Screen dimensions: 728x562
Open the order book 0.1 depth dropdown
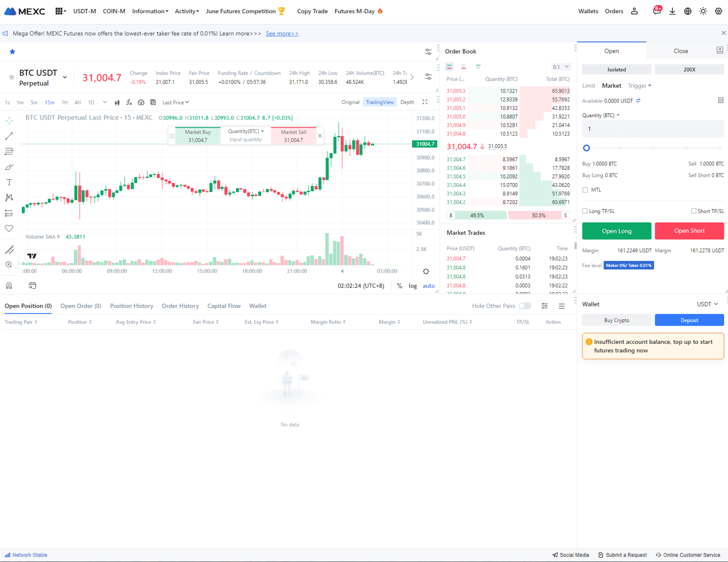pyautogui.click(x=561, y=67)
